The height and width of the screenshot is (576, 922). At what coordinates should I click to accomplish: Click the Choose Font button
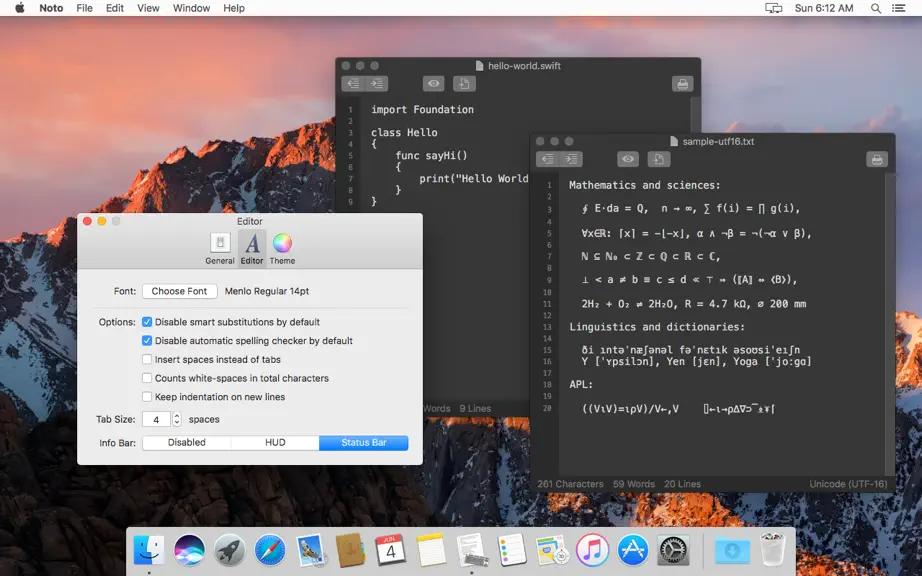[x=179, y=291]
